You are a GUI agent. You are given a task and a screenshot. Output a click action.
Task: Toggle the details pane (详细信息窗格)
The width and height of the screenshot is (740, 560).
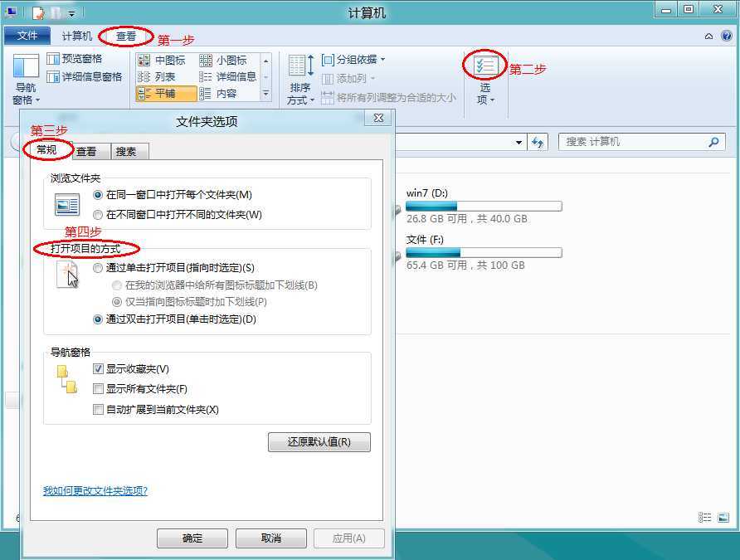coord(85,76)
